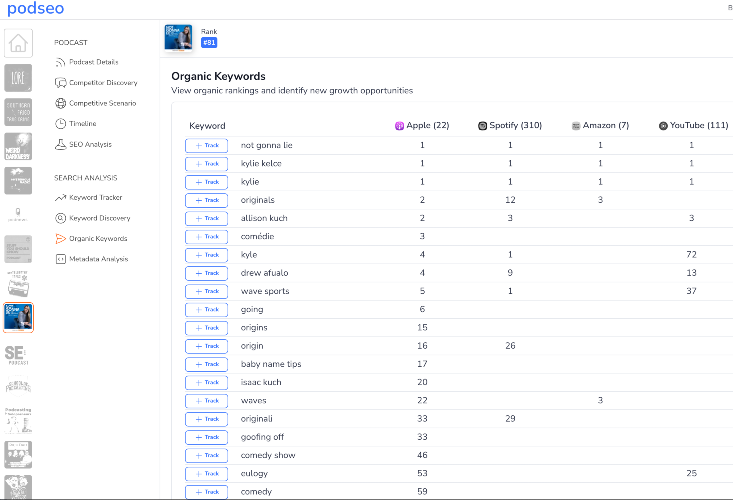Track the keyword "comedy"
Screen dimensions: 733x500
point(207,492)
